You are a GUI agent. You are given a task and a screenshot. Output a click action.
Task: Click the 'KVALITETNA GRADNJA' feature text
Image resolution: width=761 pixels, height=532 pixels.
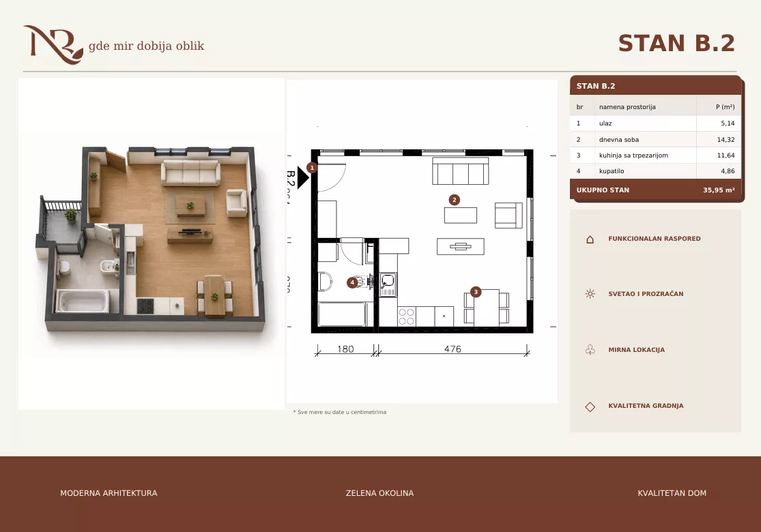646,406
